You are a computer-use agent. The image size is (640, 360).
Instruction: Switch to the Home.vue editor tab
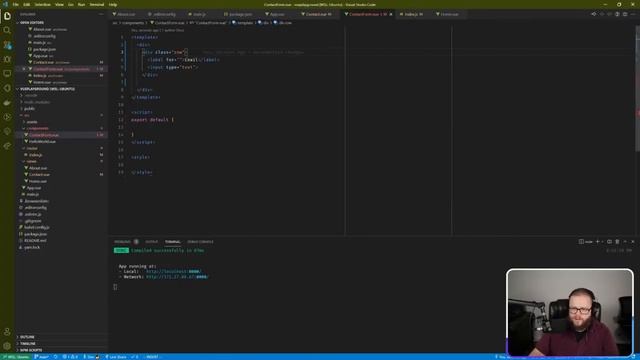pos(448,14)
